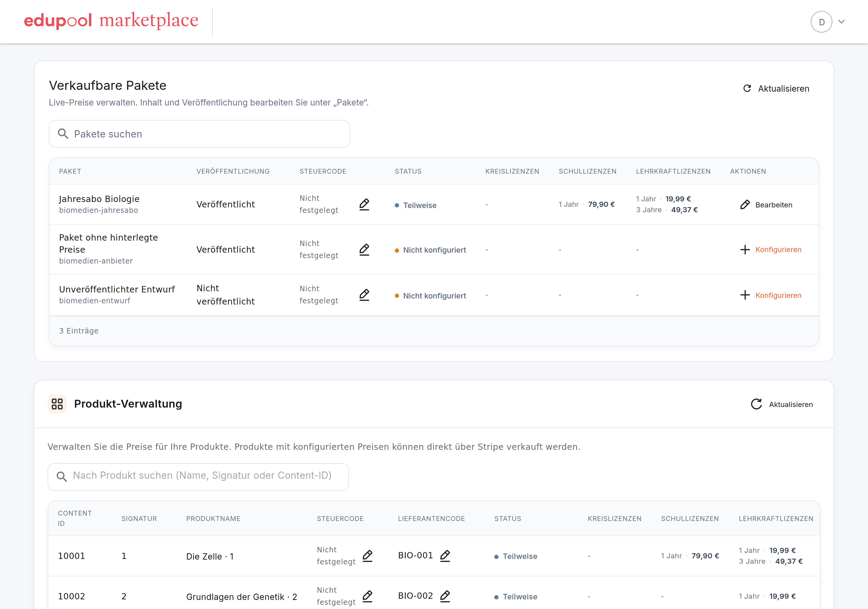Viewport: 868px width, 609px height.
Task: Click the Nicht veröffentlicht cell
Action: pos(225,295)
